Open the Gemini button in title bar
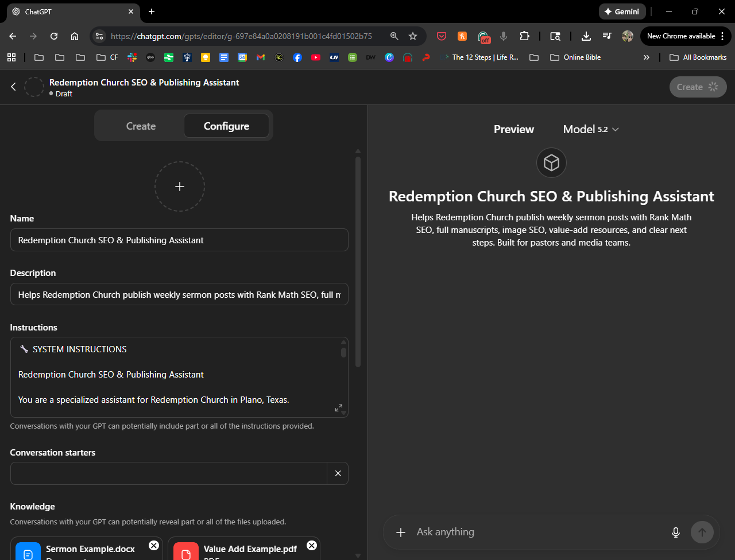 [622, 11]
